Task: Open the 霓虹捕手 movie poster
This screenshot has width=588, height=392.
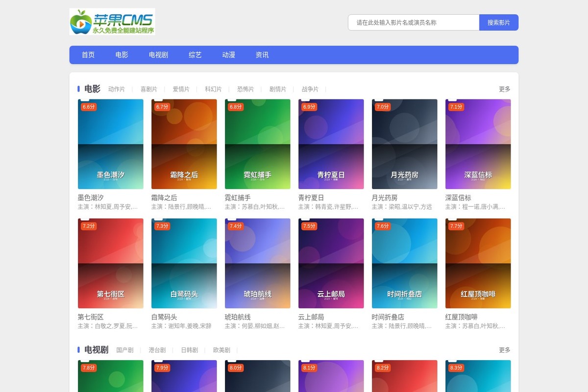Action: pyautogui.click(x=258, y=144)
